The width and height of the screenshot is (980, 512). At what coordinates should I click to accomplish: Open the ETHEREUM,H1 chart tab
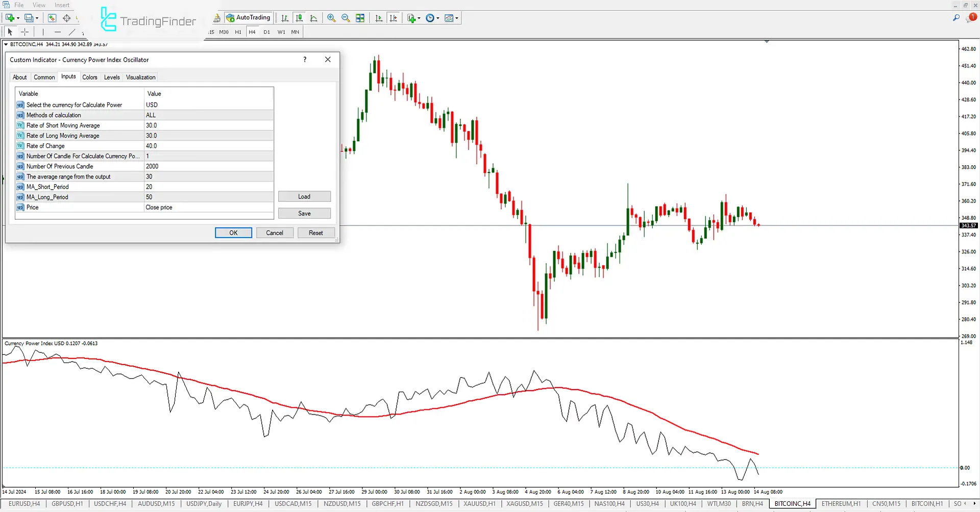point(841,504)
